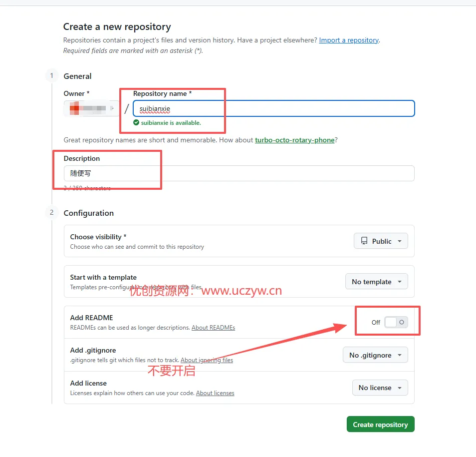Use suggested name turbo-octo-rotary-phone link
This screenshot has width=476, height=457.
(x=294, y=140)
